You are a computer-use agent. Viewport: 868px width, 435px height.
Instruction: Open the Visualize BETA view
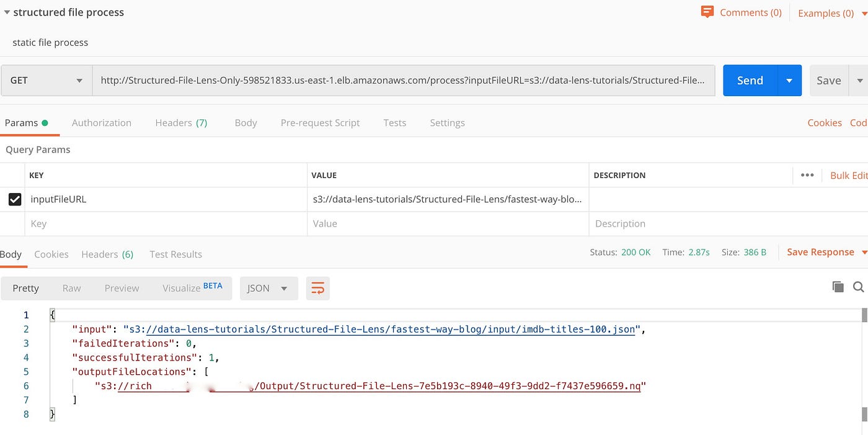[x=192, y=287]
